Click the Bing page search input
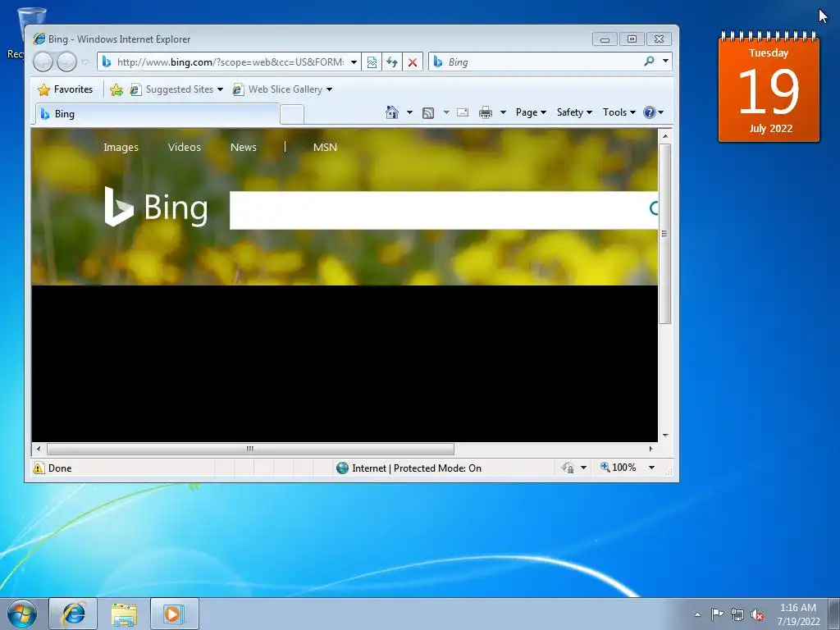The height and width of the screenshot is (630, 840). pos(436,211)
